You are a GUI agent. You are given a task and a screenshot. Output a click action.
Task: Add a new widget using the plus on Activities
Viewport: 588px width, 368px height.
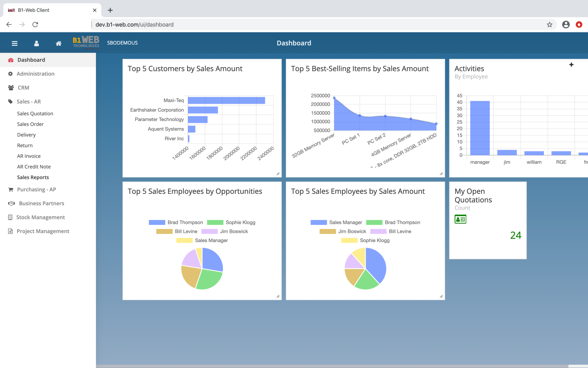pyautogui.click(x=571, y=65)
